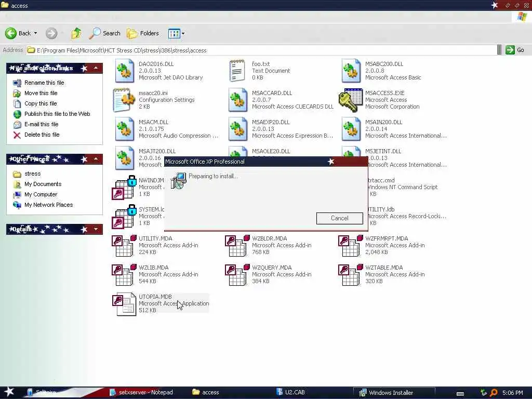
Task: Click the MSAOLE20.DLL file name
Action: coord(271,151)
